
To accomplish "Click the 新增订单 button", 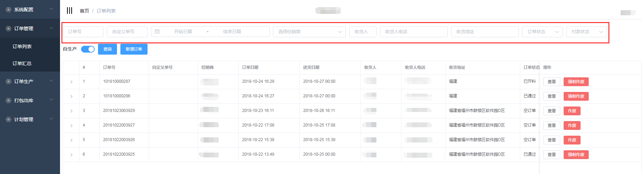I will pyautogui.click(x=134, y=49).
